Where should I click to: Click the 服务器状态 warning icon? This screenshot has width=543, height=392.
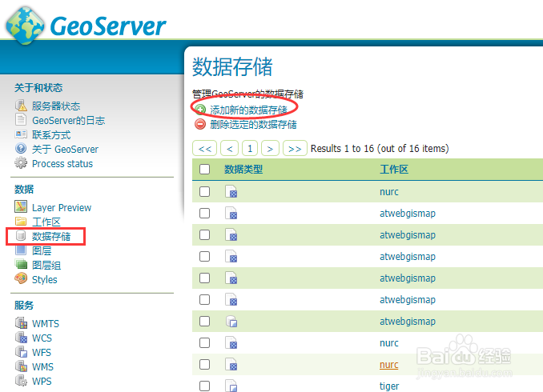pyautogui.click(x=21, y=106)
